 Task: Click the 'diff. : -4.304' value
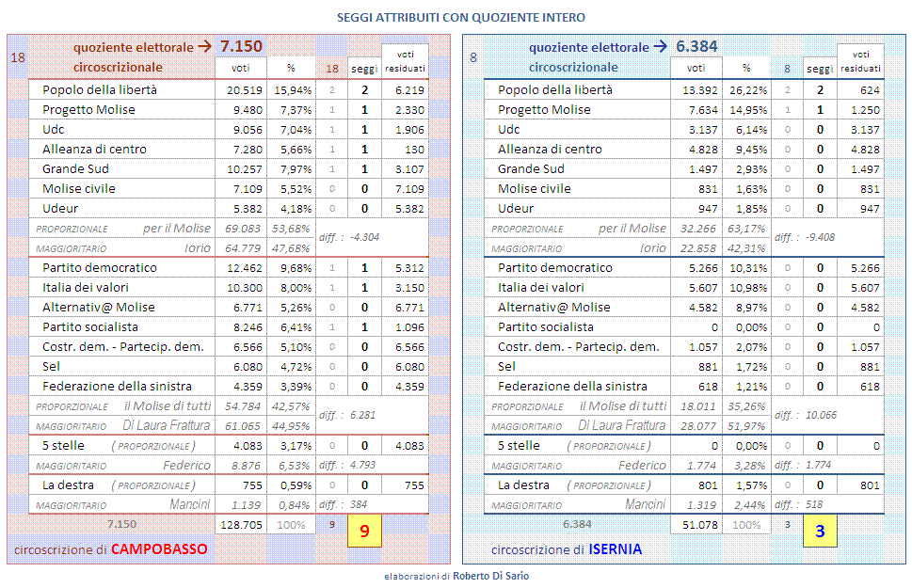(x=349, y=237)
